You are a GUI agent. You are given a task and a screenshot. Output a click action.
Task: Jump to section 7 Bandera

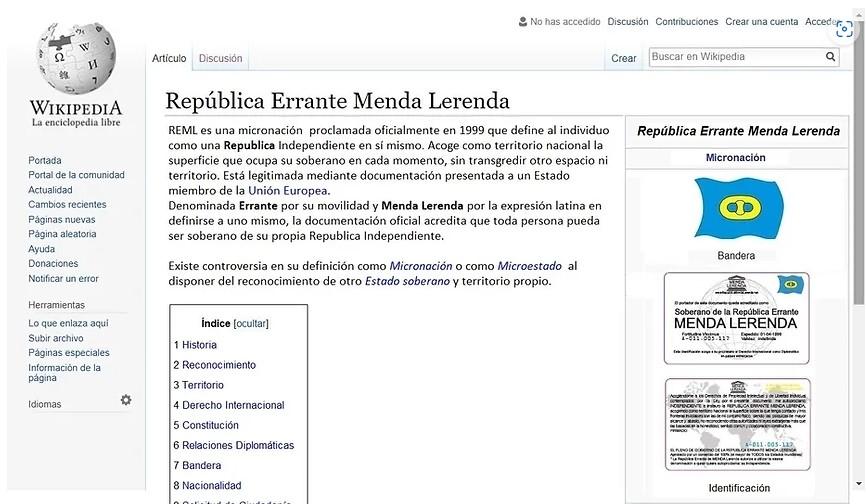(197, 465)
